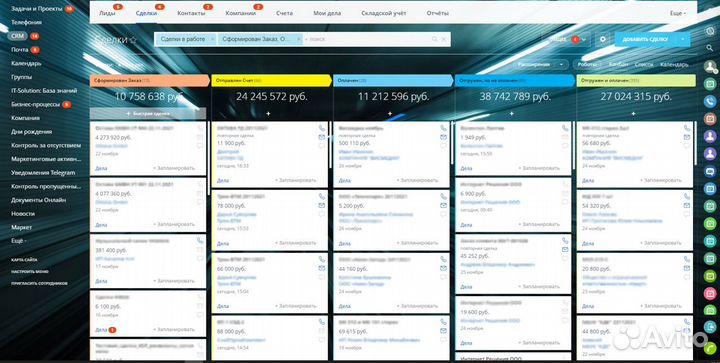This screenshot has width=720, height=363.
Task: Click the yellow 'Отправлен Счет' stage header
Action: [x=271, y=81]
